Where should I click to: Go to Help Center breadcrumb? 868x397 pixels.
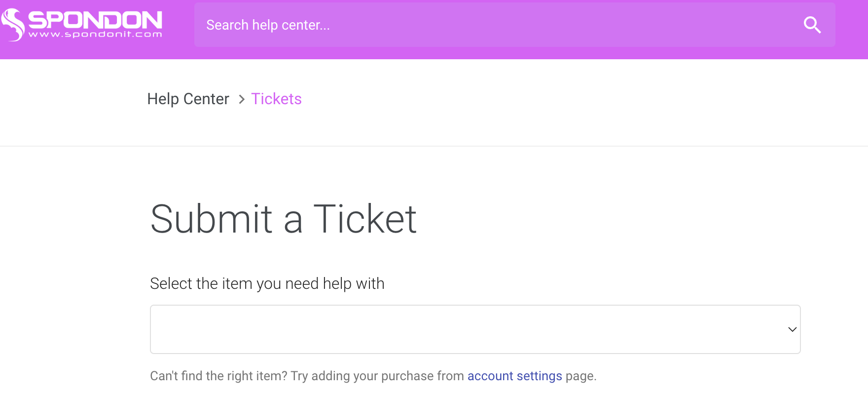(188, 99)
